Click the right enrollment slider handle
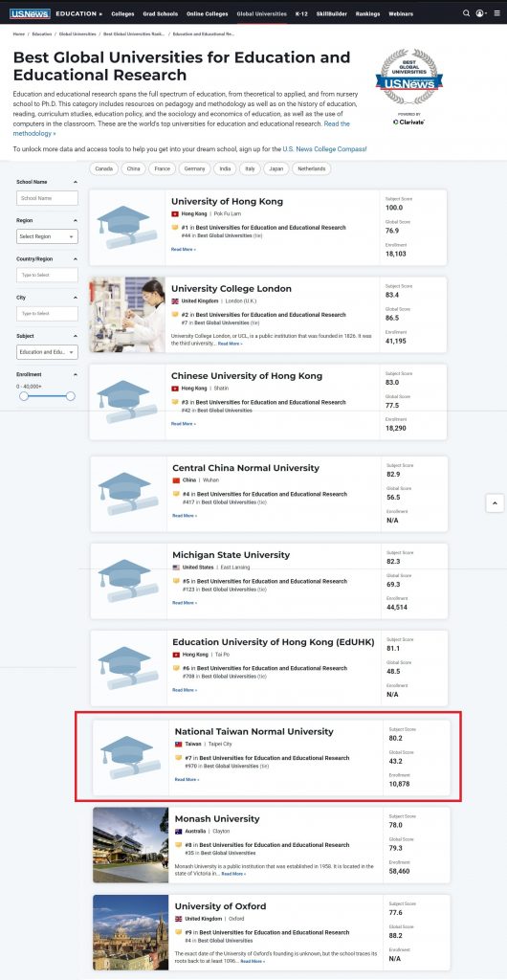This screenshot has width=507, height=980. coord(71,396)
